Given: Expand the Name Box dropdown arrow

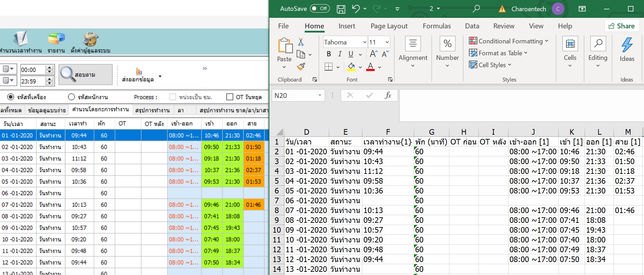Looking at the screenshot, I should [320, 96].
